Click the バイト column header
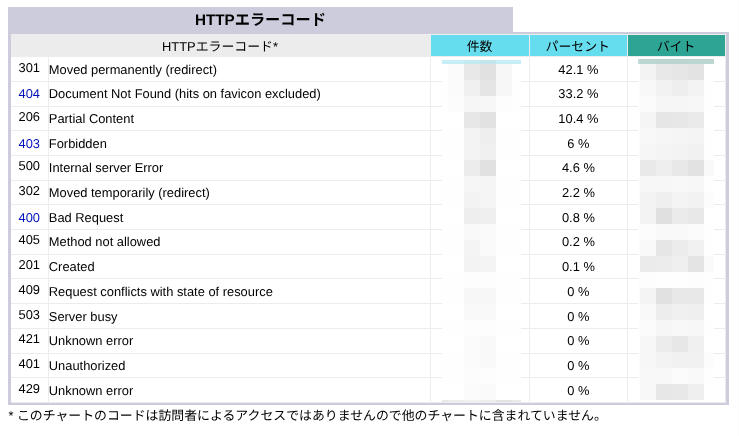Screen dimensions: 739x436 point(676,46)
